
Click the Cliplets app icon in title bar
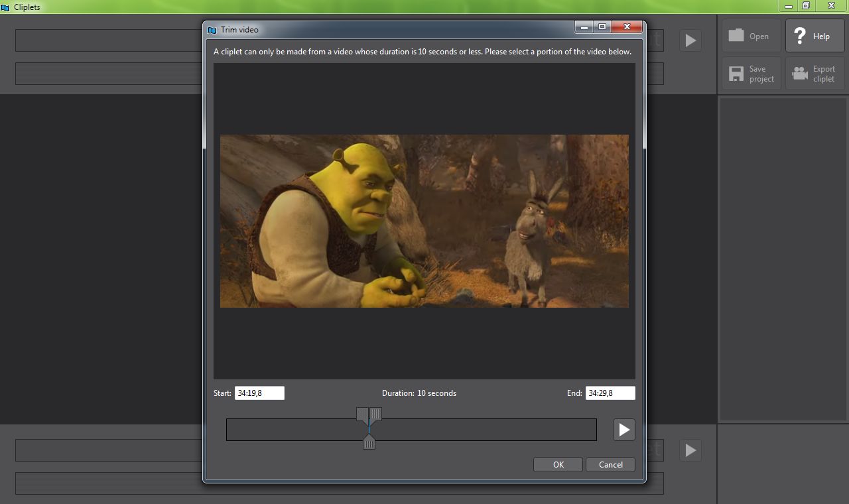click(5, 7)
